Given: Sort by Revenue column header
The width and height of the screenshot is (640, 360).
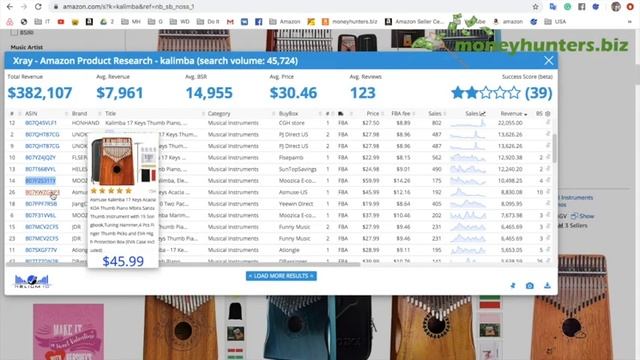Looking at the screenshot, I should pyautogui.click(x=514, y=113).
